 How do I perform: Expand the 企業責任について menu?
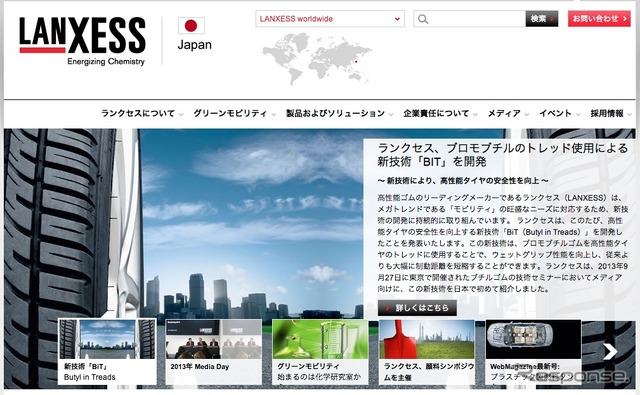click(440, 113)
